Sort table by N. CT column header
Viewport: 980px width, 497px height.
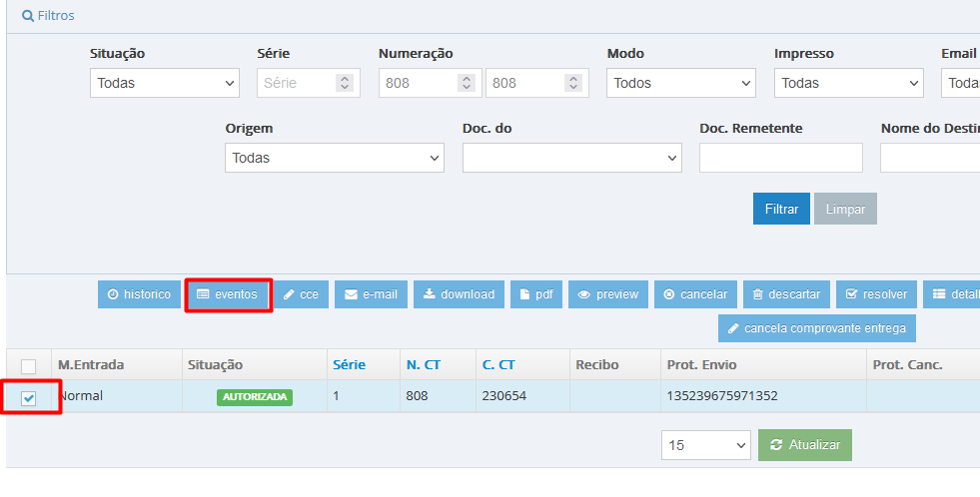(423, 365)
